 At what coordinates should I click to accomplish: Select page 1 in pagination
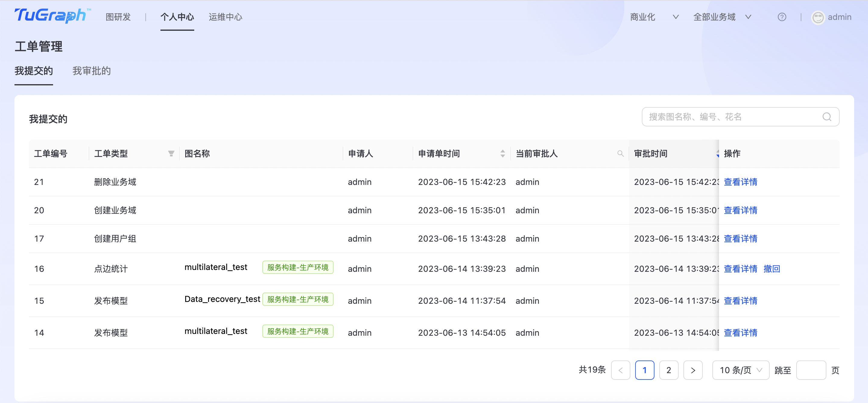645,370
